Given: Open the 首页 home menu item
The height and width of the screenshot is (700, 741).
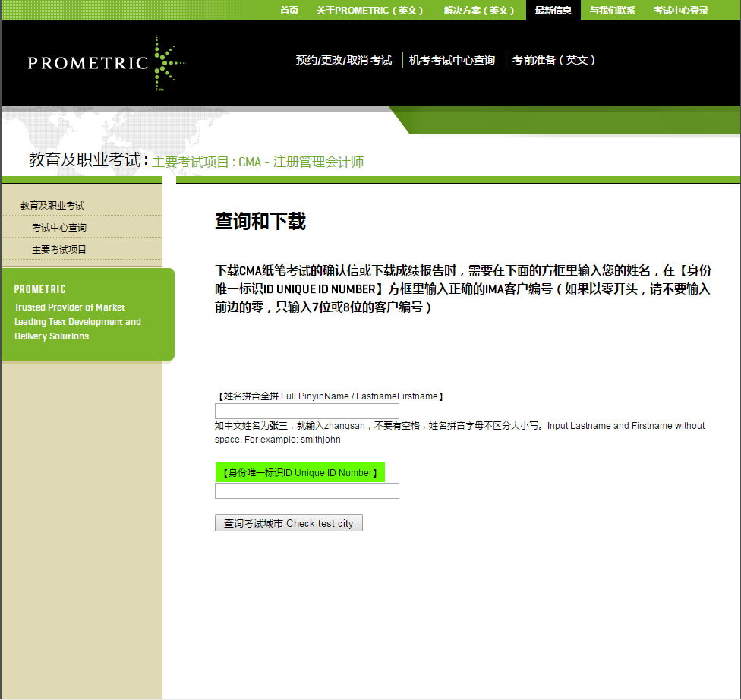Looking at the screenshot, I should tap(289, 11).
